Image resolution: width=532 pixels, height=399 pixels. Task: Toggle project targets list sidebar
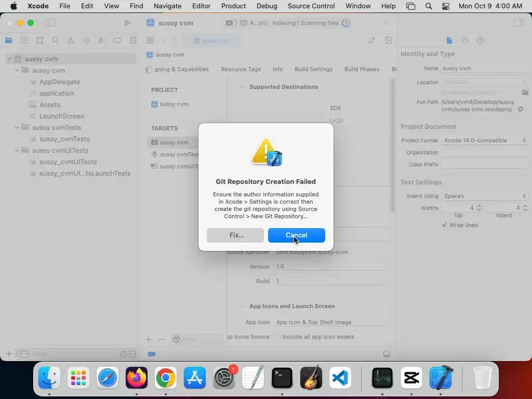[x=149, y=70]
